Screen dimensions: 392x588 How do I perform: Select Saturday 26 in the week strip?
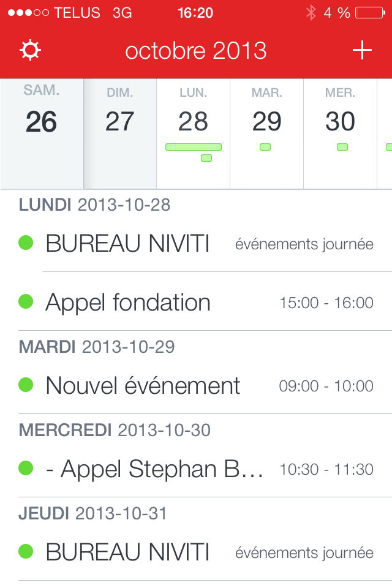[x=42, y=134]
